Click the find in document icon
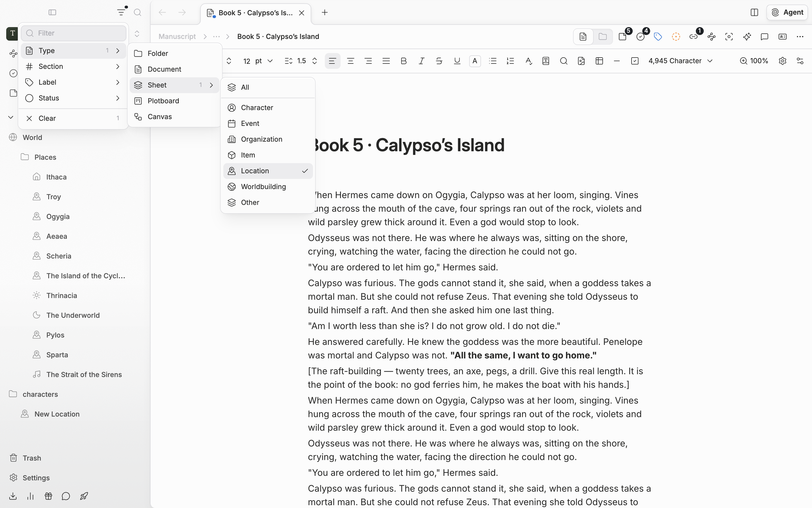Viewport: 812px width, 508px height. pyautogui.click(x=564, y=61)
